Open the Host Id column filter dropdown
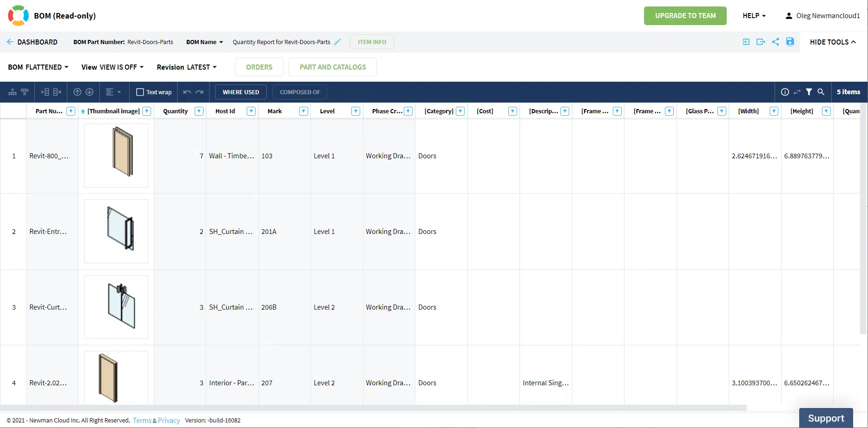The height and width of the screenshot is (428, 868). pos(251,111)
